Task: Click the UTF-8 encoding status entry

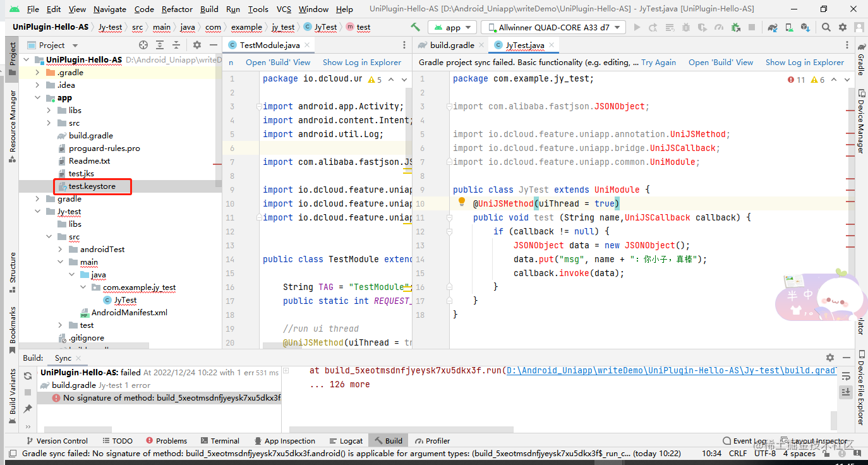Action: coord(765,454)
